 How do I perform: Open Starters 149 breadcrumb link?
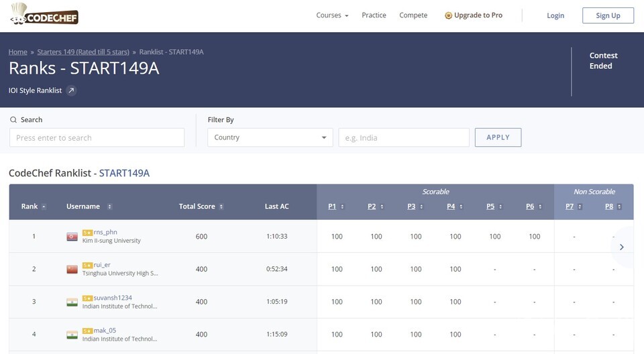pyautogui.click(x=83, y=52)
